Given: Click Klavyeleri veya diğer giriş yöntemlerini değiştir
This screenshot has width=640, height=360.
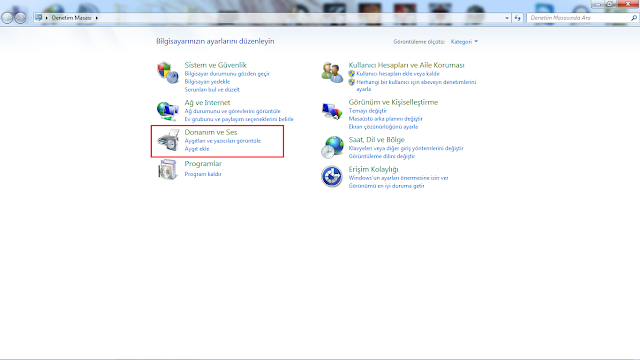Looking at the screenshot, I should click(x=406, y=148).
